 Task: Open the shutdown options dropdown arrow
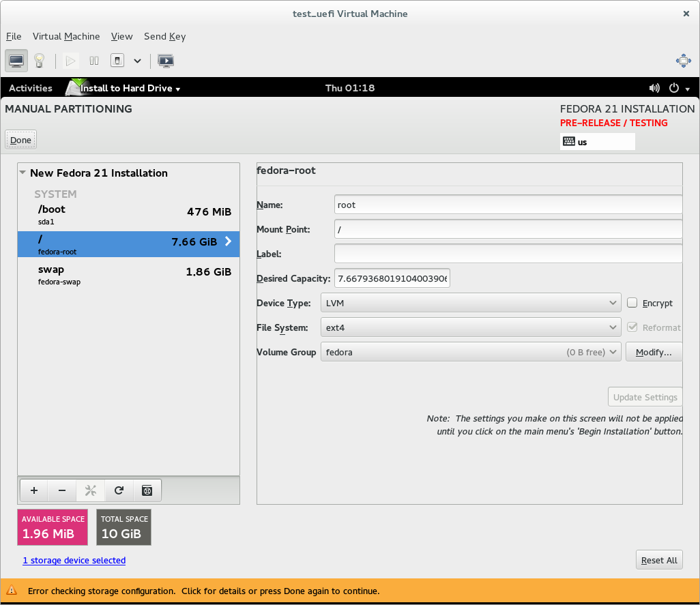[x=138, y=61]
